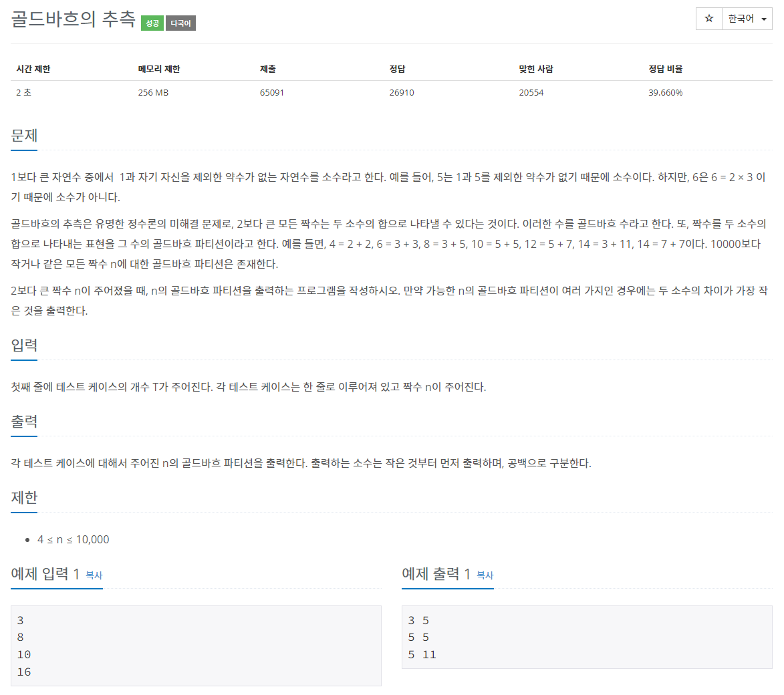This screenshot has width=784, height=695.
Task: Copy the sample output via 복사 link
Action: tap(485, 575)
